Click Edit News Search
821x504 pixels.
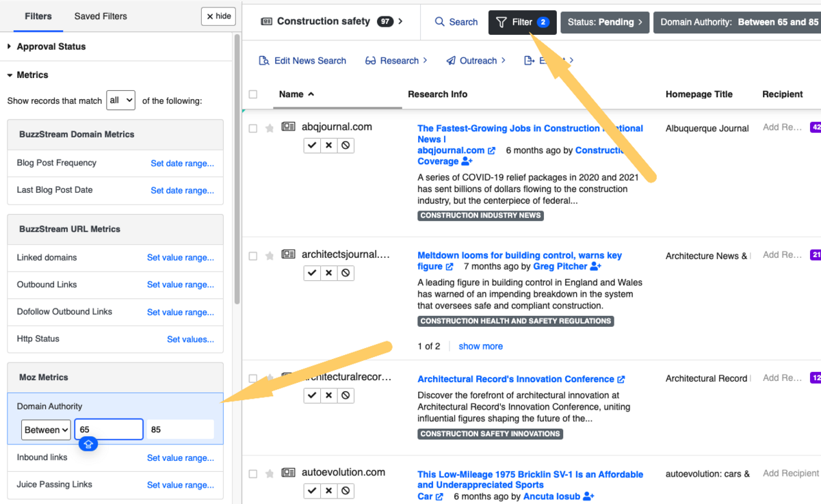(x=302, y=60)
